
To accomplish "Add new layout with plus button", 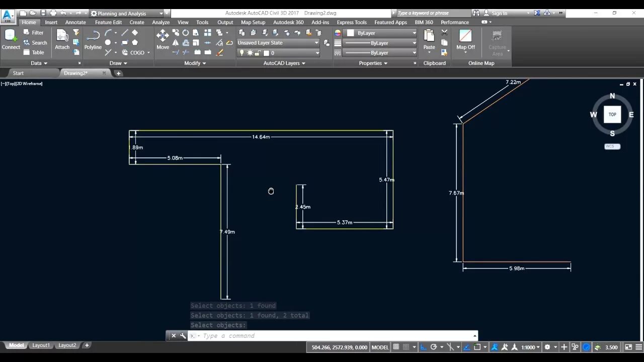I will tap(87, 345).
